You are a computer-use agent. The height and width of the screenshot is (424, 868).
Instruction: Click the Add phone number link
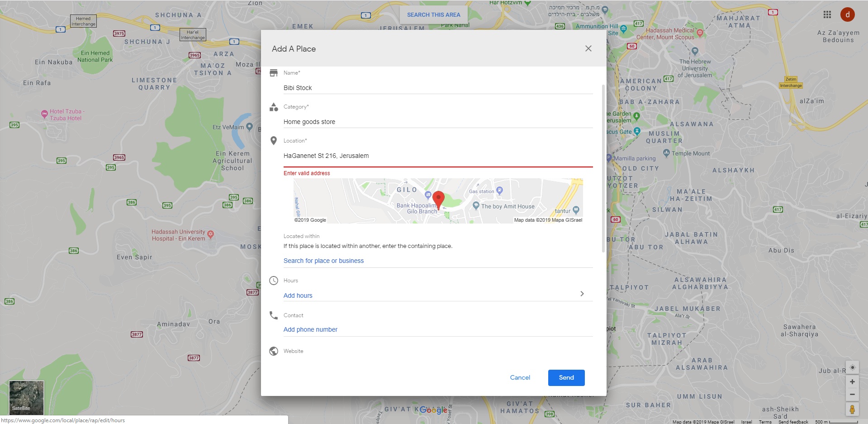tap(310, 329)
